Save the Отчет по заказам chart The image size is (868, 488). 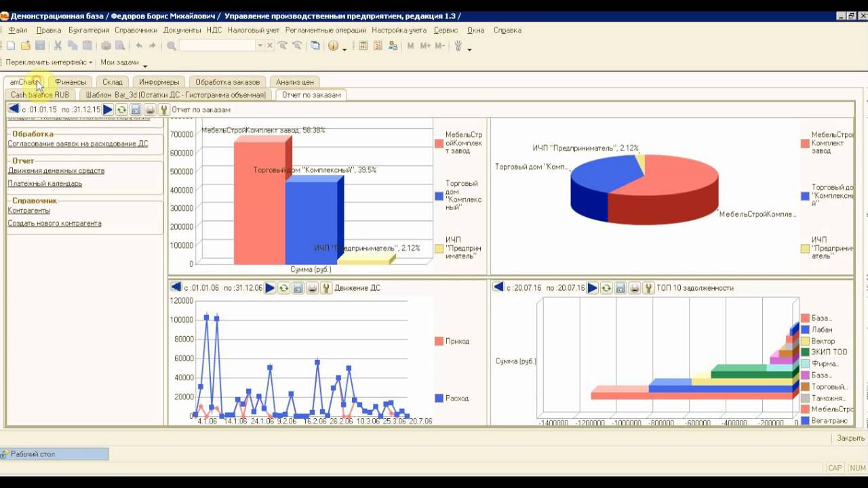(136, 109)
